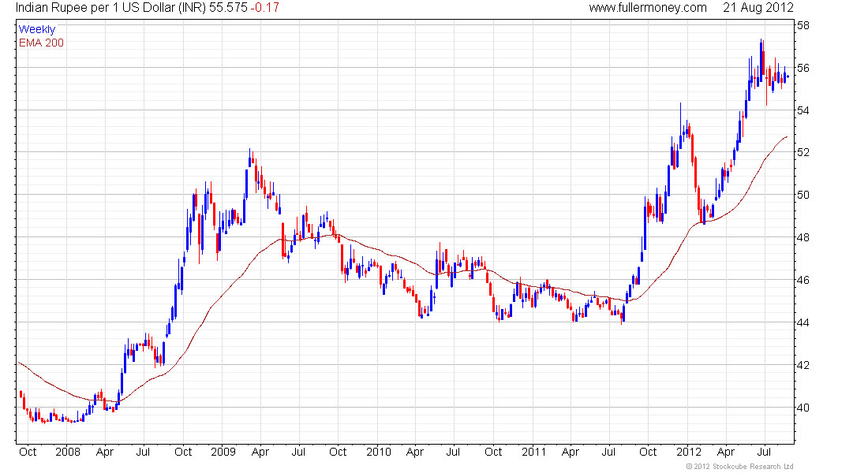Click the Stockcube Research Ltd copyright notice
The image size is (868, 473).
pos(739,467)
